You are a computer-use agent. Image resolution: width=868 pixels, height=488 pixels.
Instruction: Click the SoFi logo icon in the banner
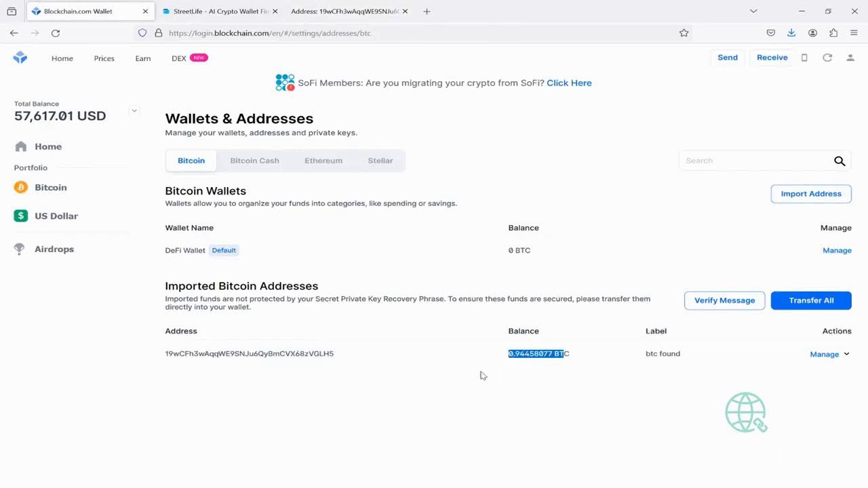pos(285,83)
